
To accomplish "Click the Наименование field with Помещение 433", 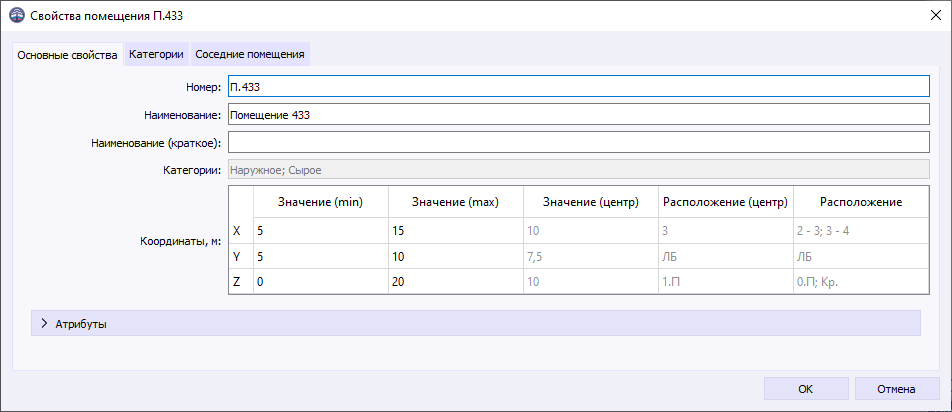I will [578, 115].
